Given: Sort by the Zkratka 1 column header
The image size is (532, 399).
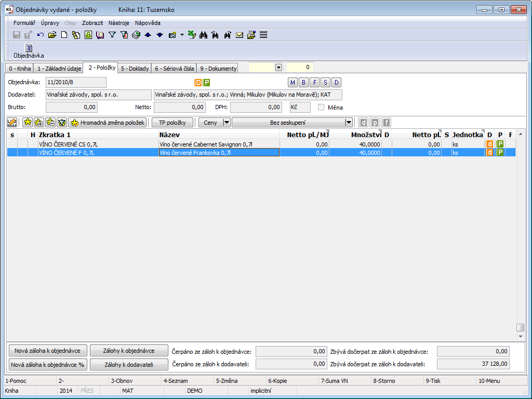Looking at the screenshot, I should click(98, 135).
